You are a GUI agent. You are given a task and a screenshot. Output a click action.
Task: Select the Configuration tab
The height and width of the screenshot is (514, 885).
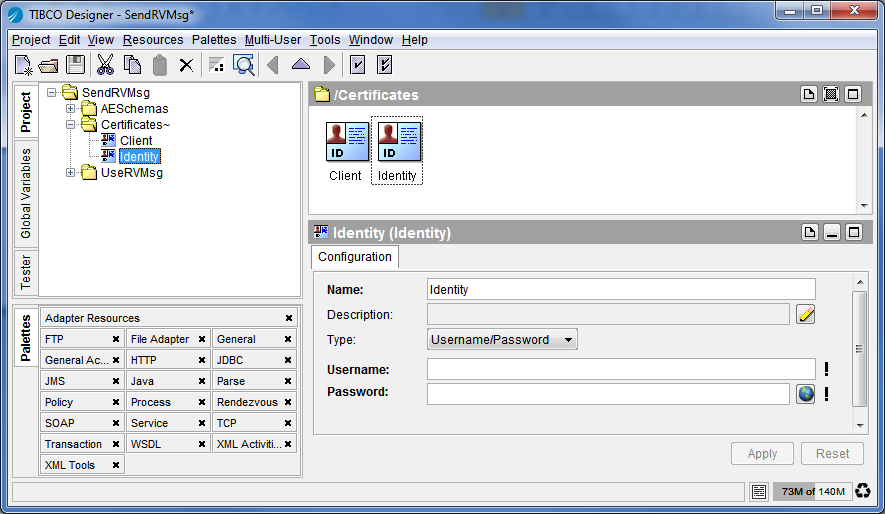click(354, 257)
